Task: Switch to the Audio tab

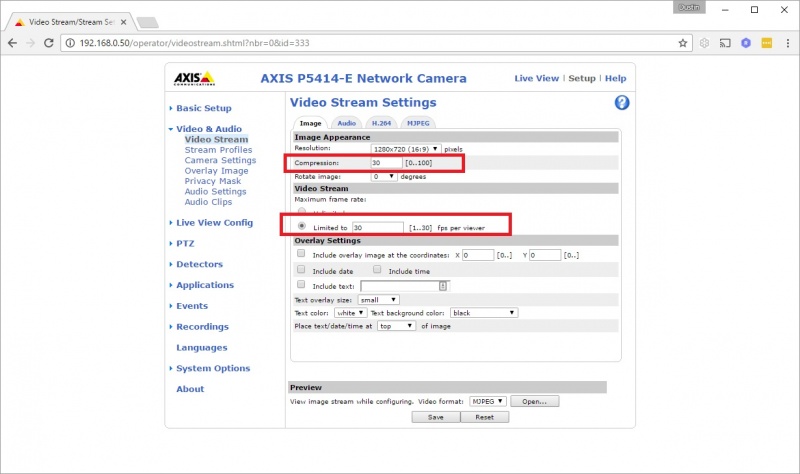Action: (x=346, y=123)
